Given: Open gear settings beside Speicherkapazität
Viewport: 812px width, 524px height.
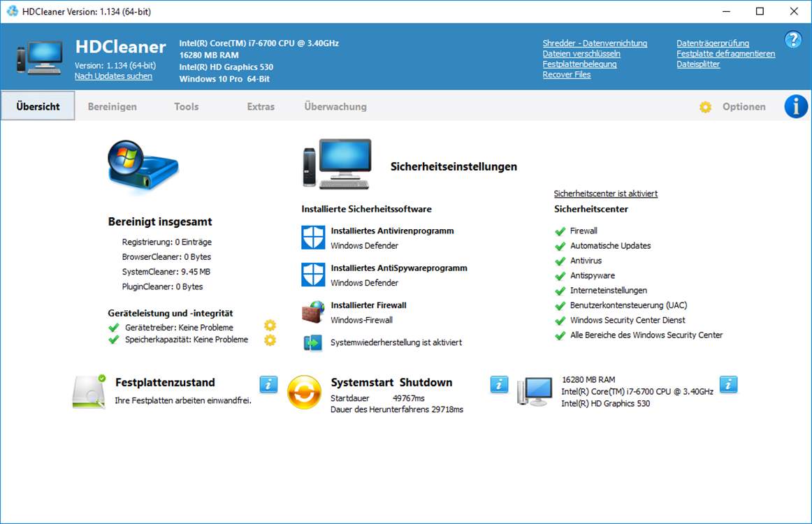Looking at the screenshot, I should [x=270, y=340].
